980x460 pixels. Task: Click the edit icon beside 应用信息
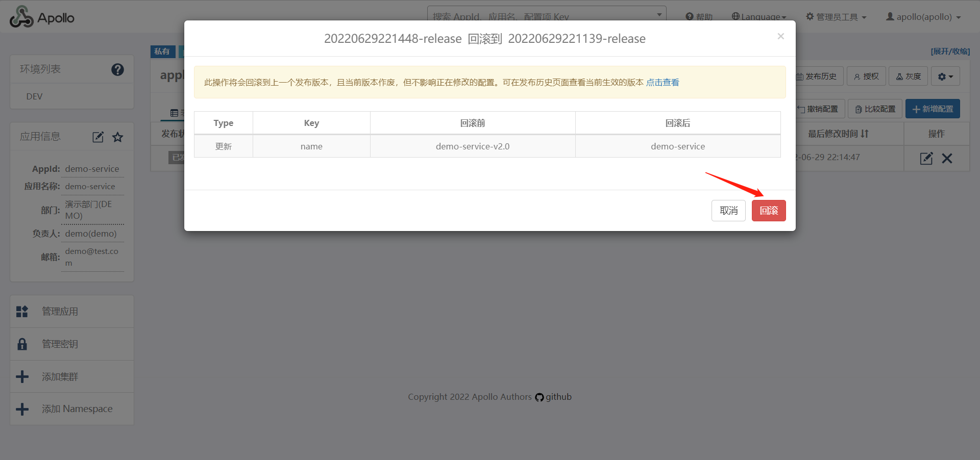click(98, 137)
